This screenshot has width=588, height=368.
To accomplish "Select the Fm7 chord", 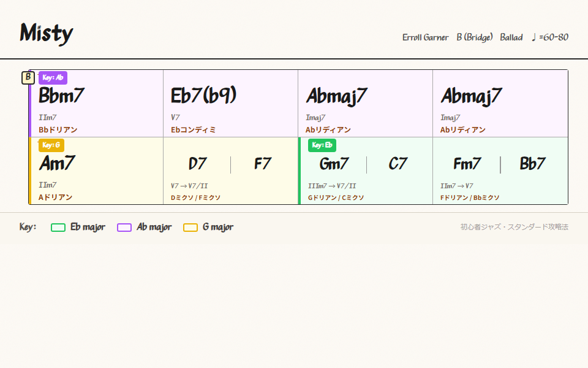I will [x=467, y=164].
